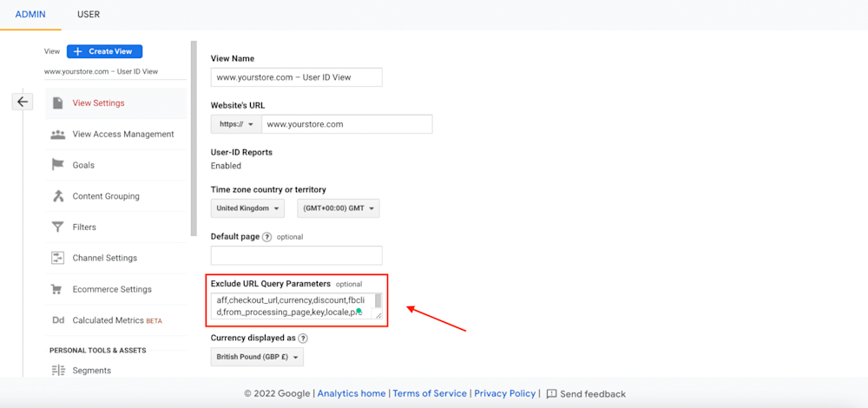Open the United Kingdom country dropdown

coord(247,208)
